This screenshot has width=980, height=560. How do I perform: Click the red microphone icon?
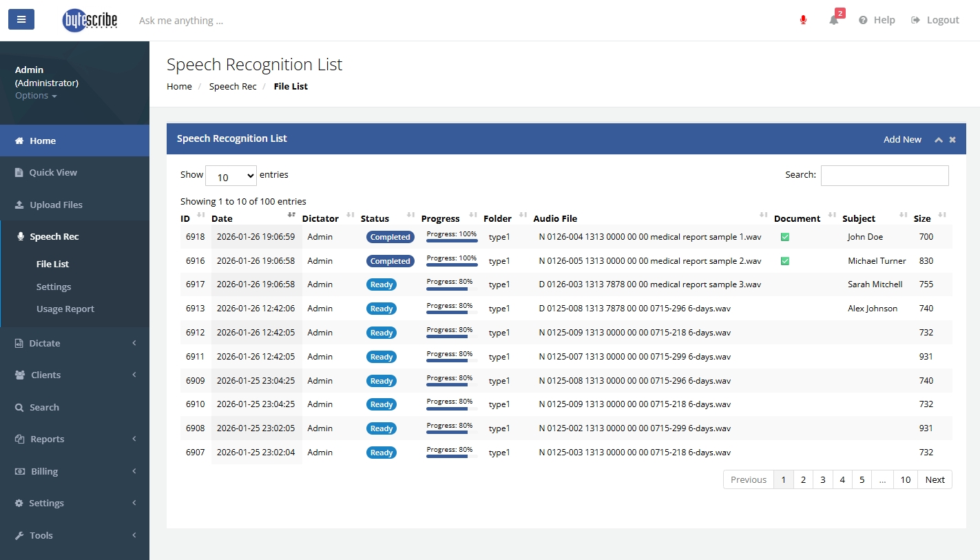click(x=803, y=20)
